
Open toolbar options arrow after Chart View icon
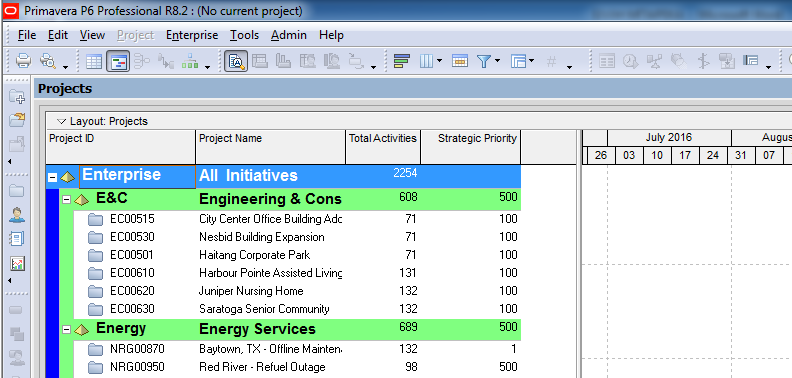(208, 67)
